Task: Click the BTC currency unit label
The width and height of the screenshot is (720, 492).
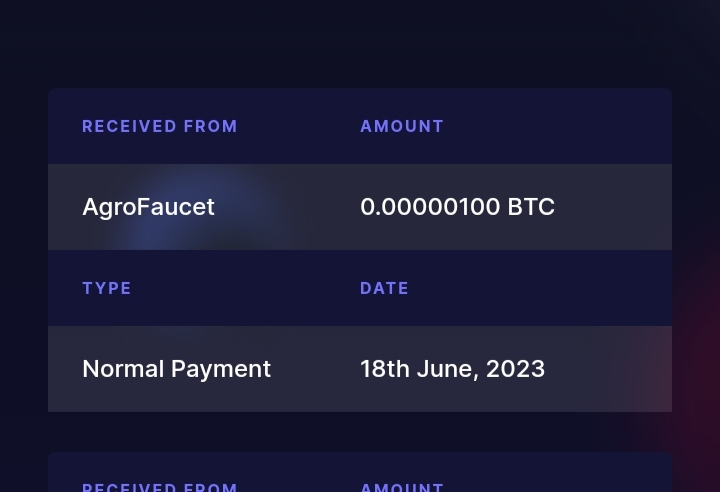Action: pos(531,207)
